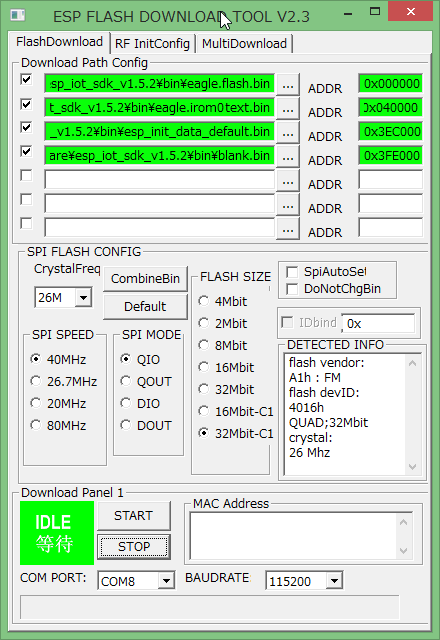Image resolution: width=440 pixels, height=640 pixels.
Task: Click the START download button
Action: pyautogui.click(x=133, y=516)
